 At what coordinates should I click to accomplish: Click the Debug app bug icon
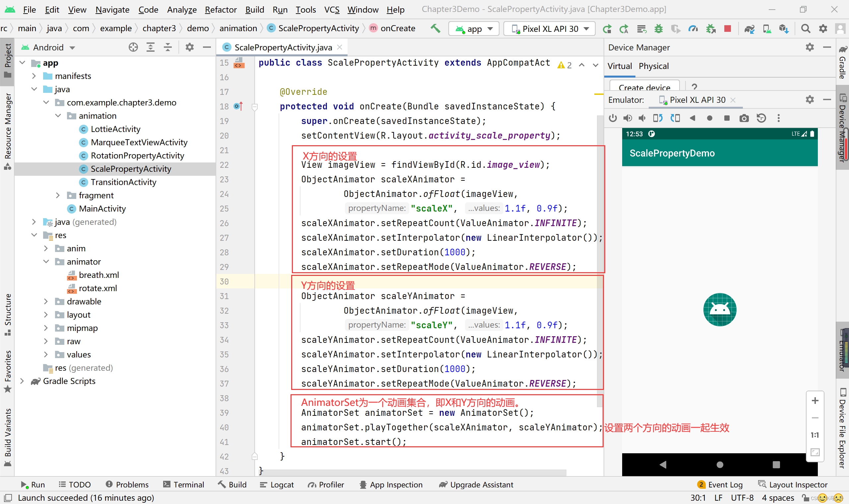(x=658, y=29)
